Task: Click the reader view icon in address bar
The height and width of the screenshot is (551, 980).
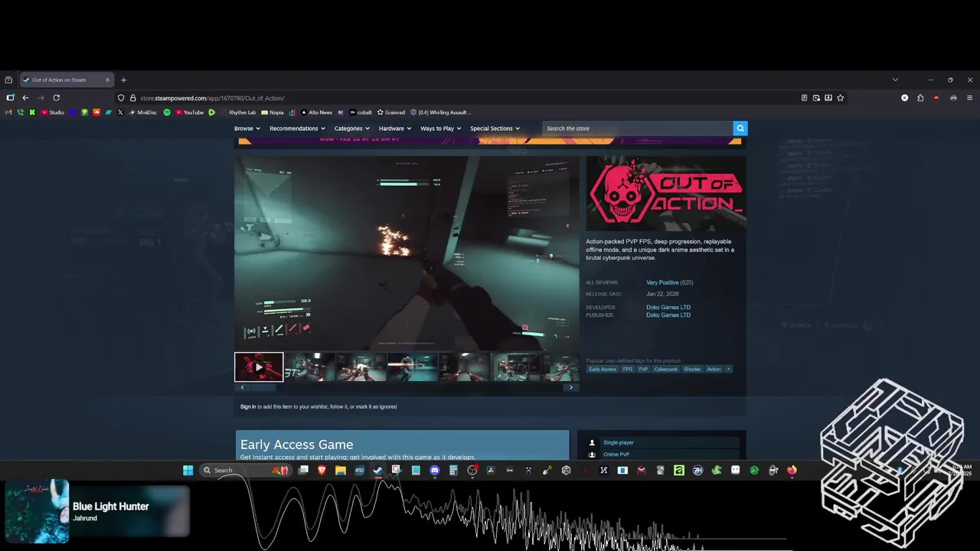Action: (x=804, y=98)
